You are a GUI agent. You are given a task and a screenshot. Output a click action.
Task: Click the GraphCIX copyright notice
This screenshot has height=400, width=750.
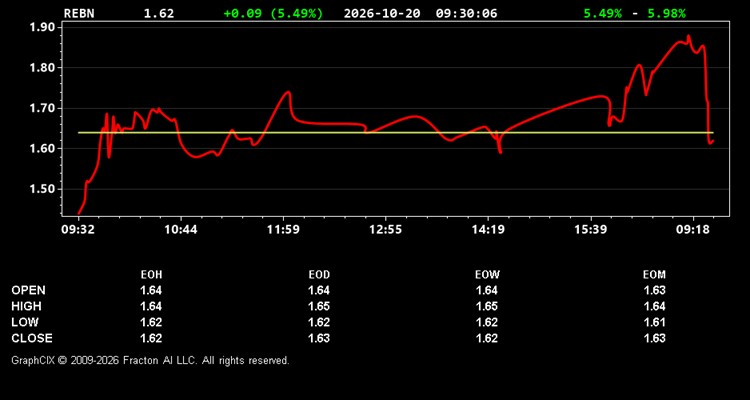(x=150, y=360)
